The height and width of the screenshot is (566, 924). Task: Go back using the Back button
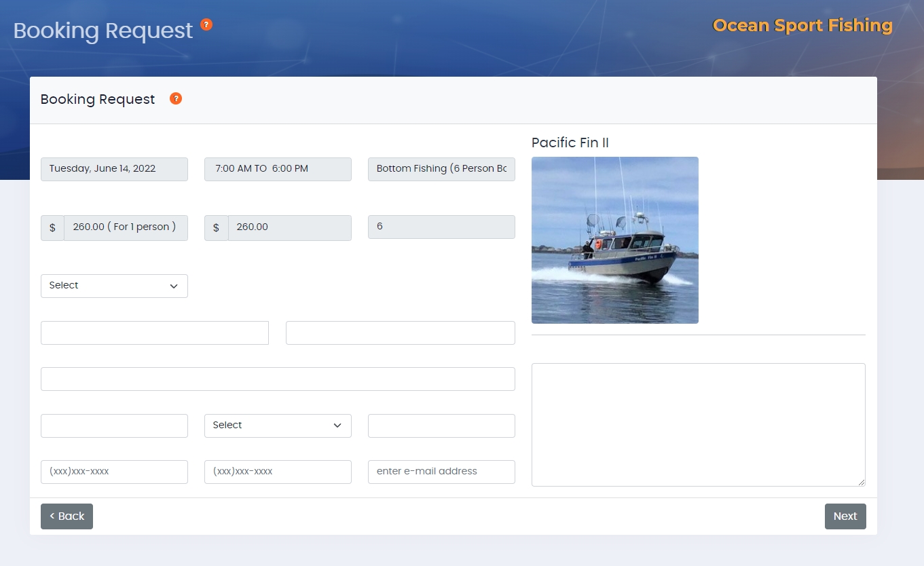(x=67, y=516)
